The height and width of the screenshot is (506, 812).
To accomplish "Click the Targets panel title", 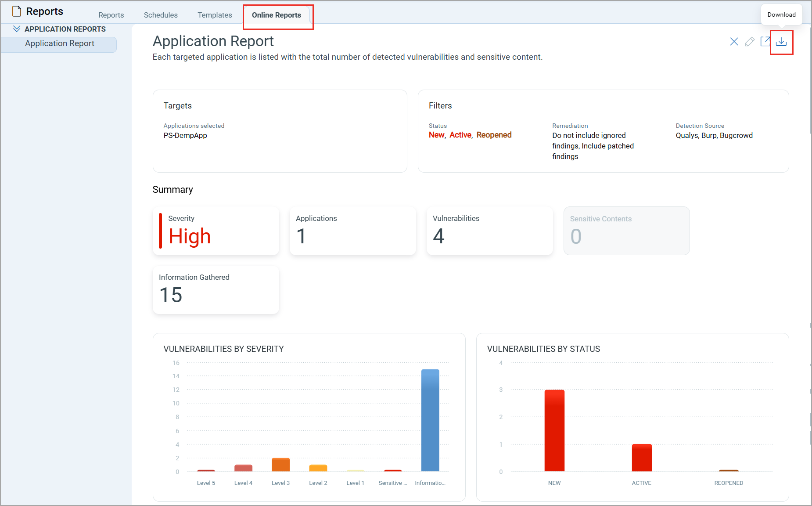I will (177, 105).
